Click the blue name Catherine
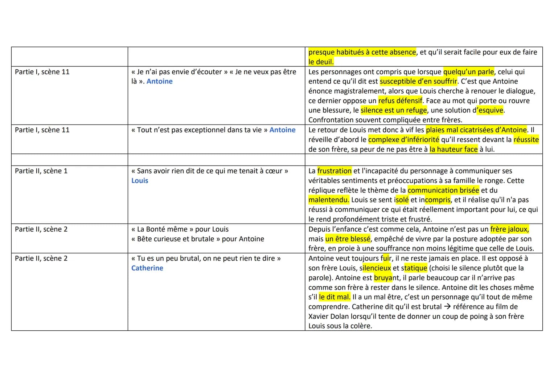Viewport: 554px width, 392px height. (x=147, y=268)
